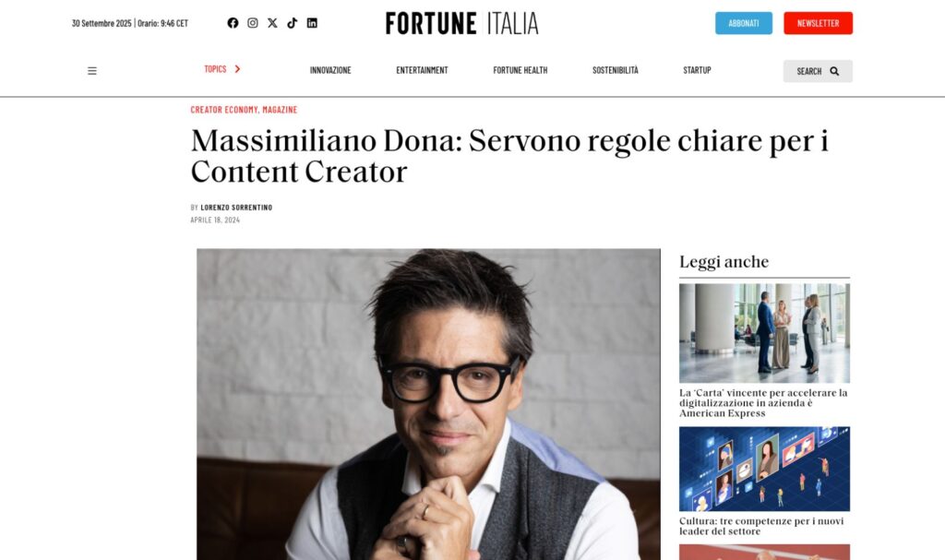Go home via Fortune Italia logo
Screen dimensions: 945x560
[x=461, y=23]
